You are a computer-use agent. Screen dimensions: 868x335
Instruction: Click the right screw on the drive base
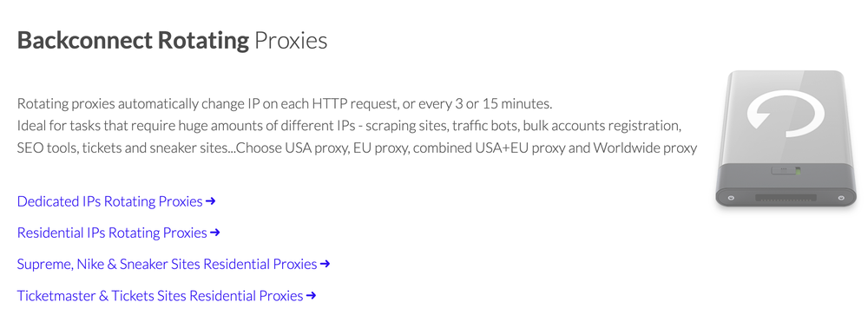(x=840, y=197)
